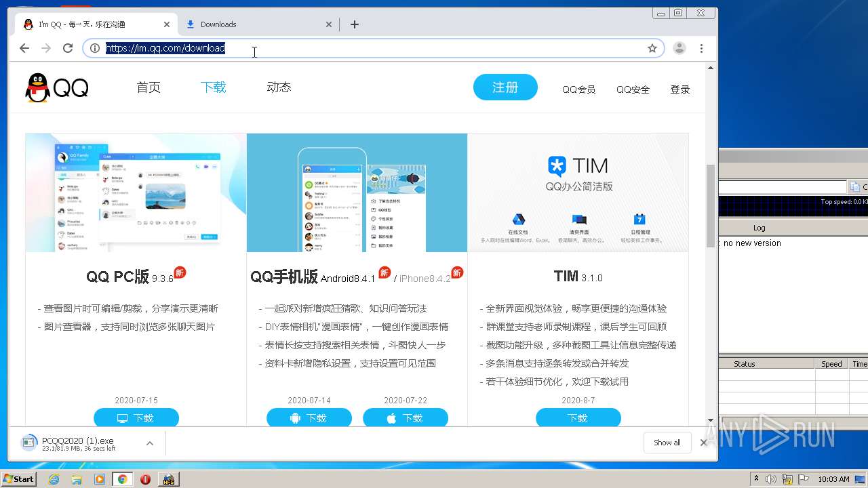Screen dimensions: 868x488
Task: Download the Android version of QQ
Action: [x=309, y=418]
